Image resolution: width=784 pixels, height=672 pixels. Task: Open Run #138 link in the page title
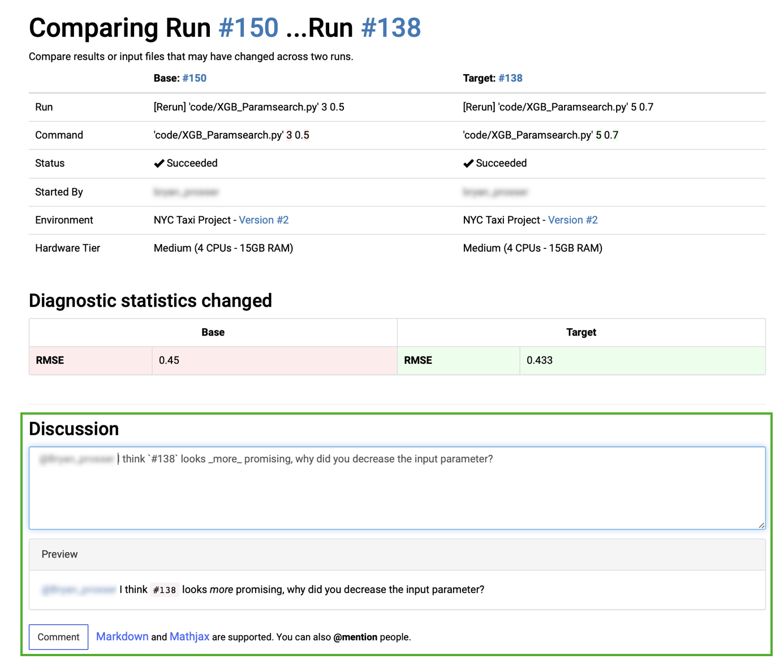tap(391, 28)
